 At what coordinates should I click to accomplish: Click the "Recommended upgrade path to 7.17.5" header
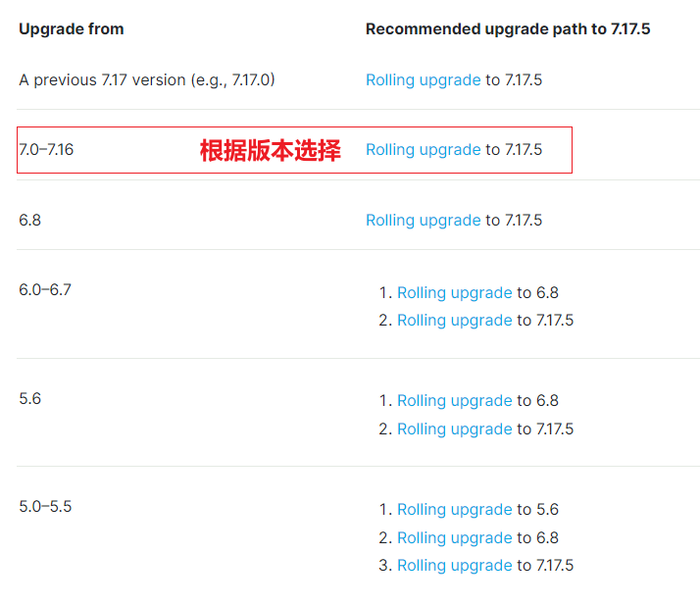508,29
